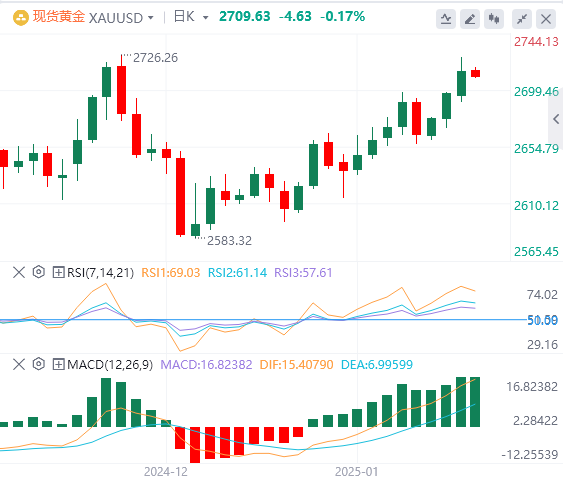Switch chart type with candlestick icon
563x483 pixels.
click(x=494, y=19)
